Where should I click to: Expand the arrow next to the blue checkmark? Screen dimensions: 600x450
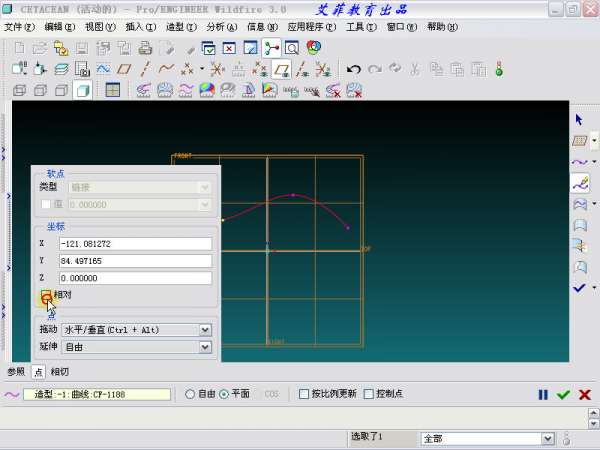click(x=594, y=287)
